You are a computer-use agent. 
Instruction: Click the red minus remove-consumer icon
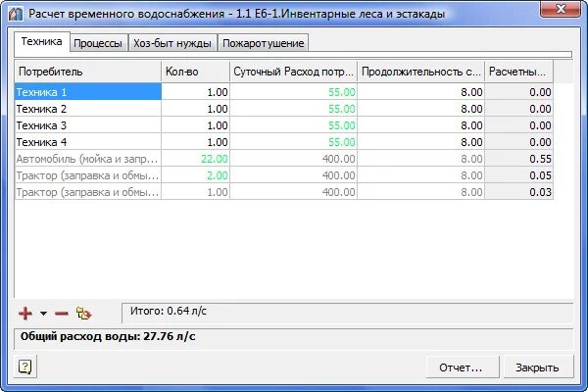(62, 314)
